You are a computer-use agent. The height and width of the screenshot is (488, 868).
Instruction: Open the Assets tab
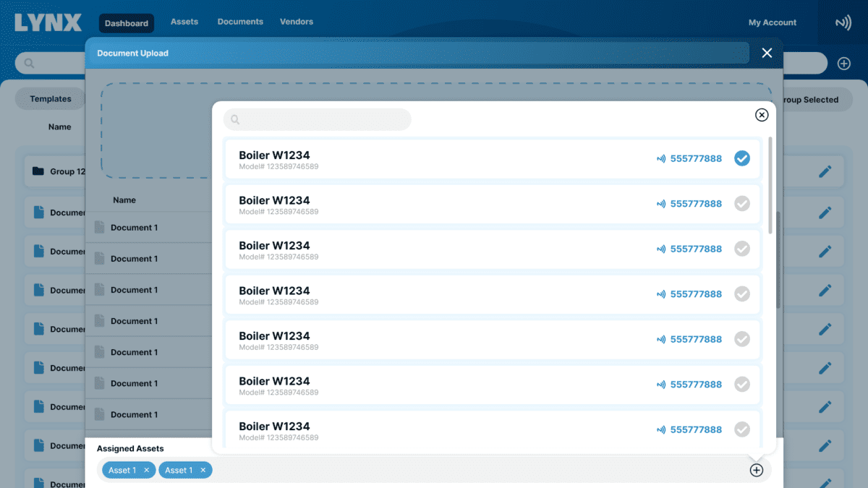pyautogui.click(x=184, y=22)
